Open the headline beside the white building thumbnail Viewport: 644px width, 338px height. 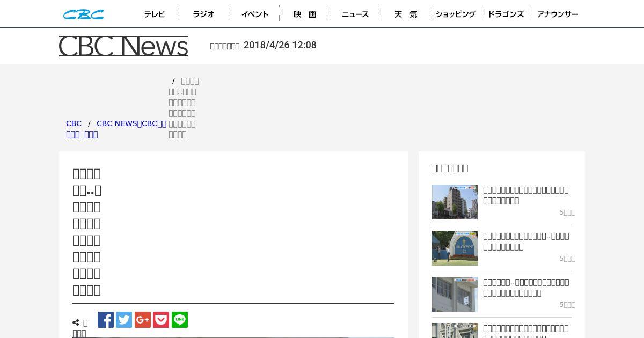(526, 288)
